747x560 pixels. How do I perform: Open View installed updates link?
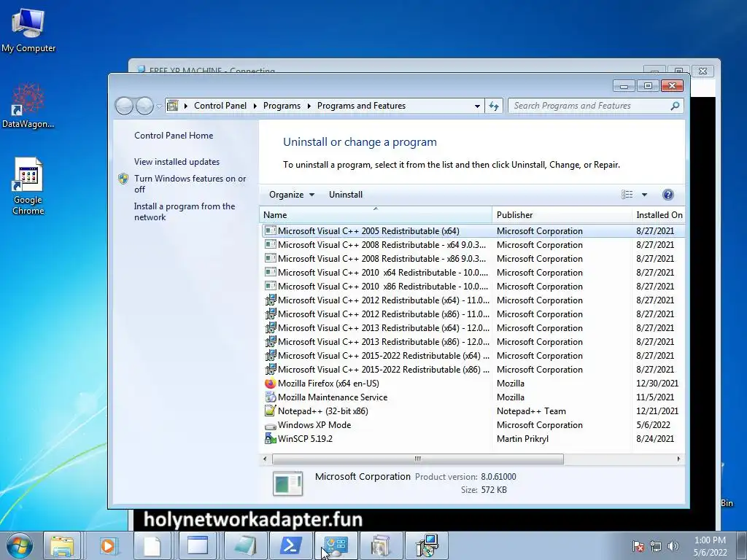tap(177, 161)
